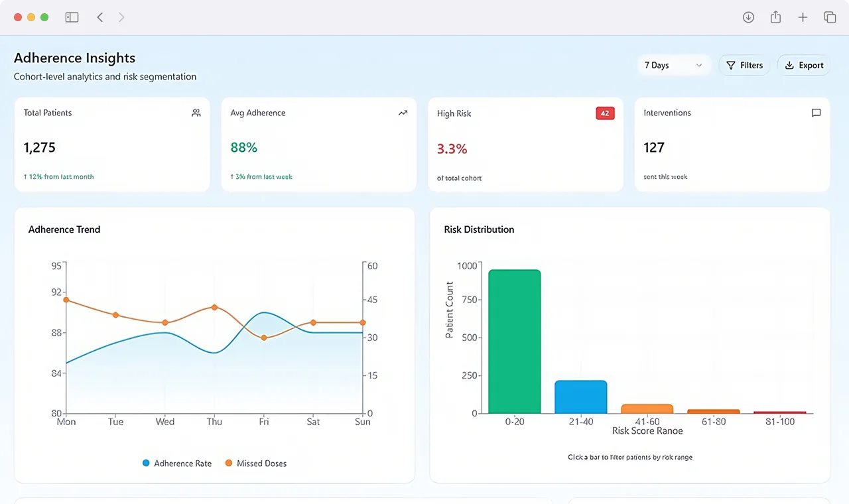Click the Missed Doses point on Thursday
Screen dimensions: 849x504
(214, 307)
